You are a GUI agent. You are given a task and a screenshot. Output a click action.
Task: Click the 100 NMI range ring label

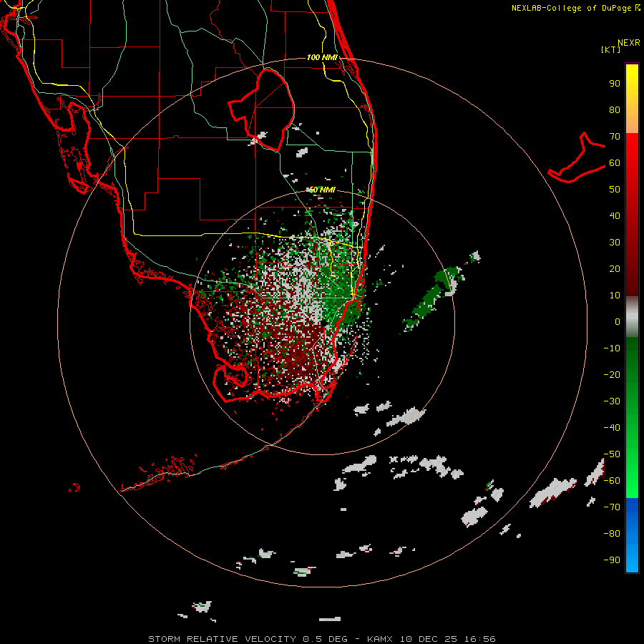coord(322,57)
